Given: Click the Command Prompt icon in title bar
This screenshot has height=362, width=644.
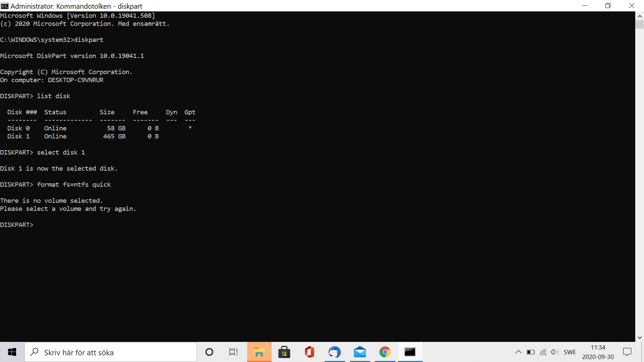Looking at the screenshot, I should click(x=5, y=6).
